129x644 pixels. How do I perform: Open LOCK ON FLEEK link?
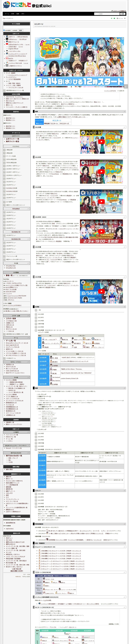(11, 292)
